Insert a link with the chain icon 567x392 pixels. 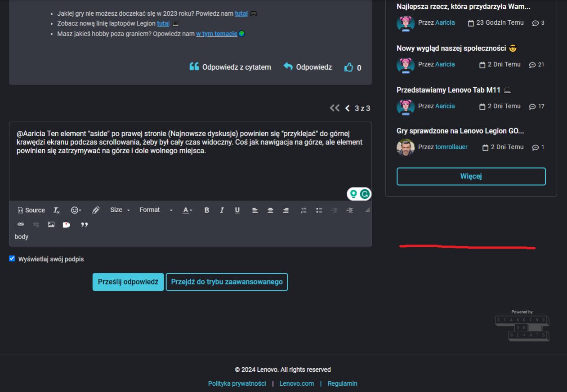21,224
